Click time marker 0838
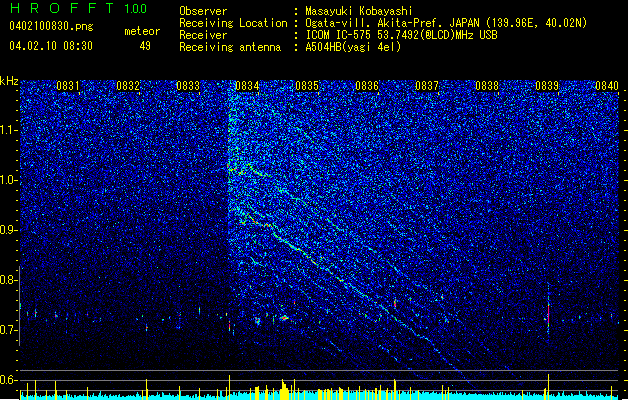This screenshot has width=629, height=400. 487,86
